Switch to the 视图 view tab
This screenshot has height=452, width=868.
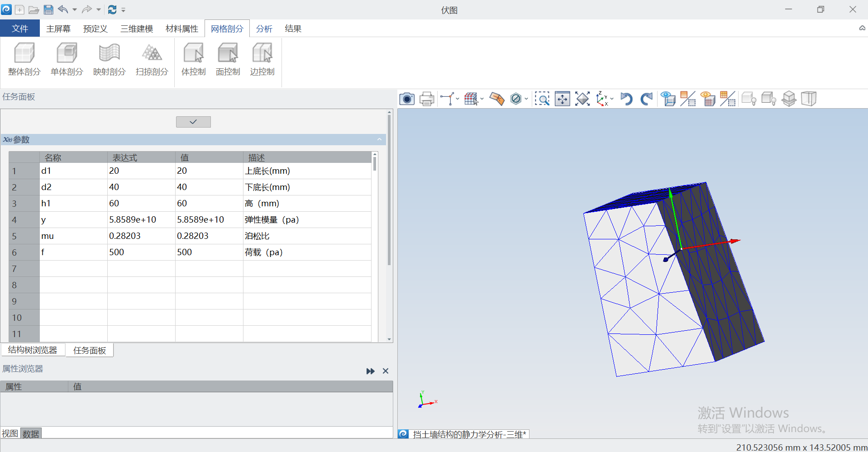(x=10, y=433)
